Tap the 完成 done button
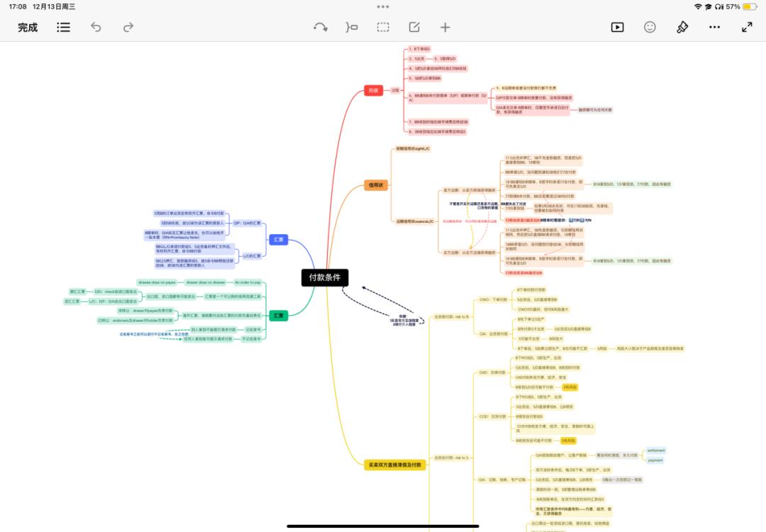This screenshot has height=532, width=766. tap(28, 28)
